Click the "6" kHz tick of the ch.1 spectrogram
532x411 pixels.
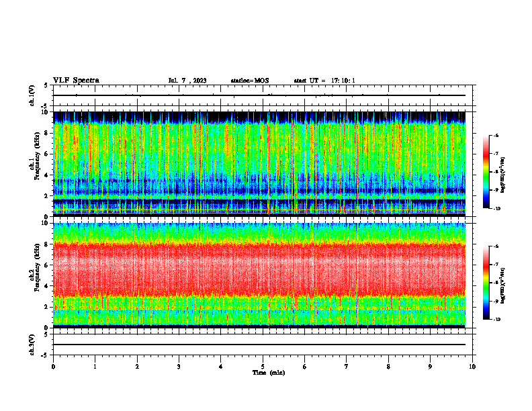[x=46, y=154]
